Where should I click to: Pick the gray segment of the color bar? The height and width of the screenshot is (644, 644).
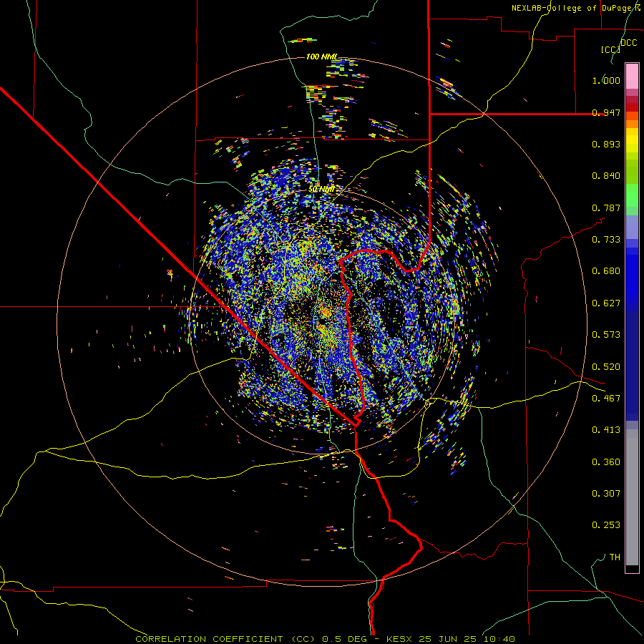pyautogui.click(x=632, y=497)
